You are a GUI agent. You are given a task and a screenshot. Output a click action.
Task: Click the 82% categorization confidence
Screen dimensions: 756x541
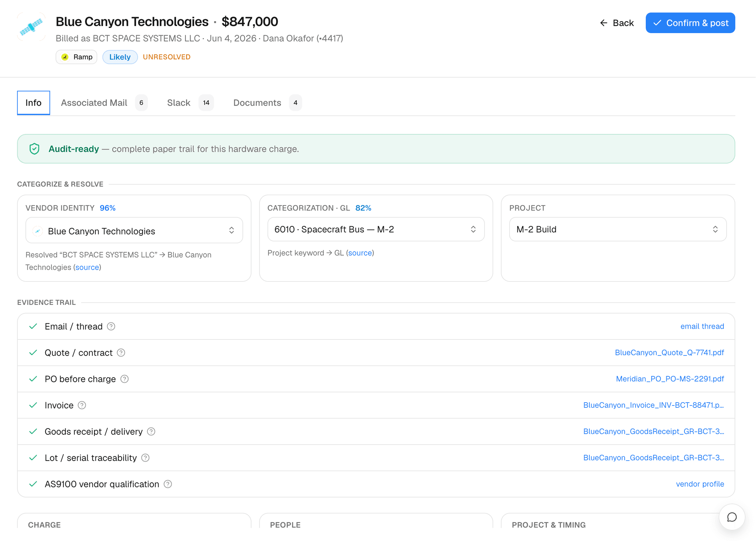(363, 208)
